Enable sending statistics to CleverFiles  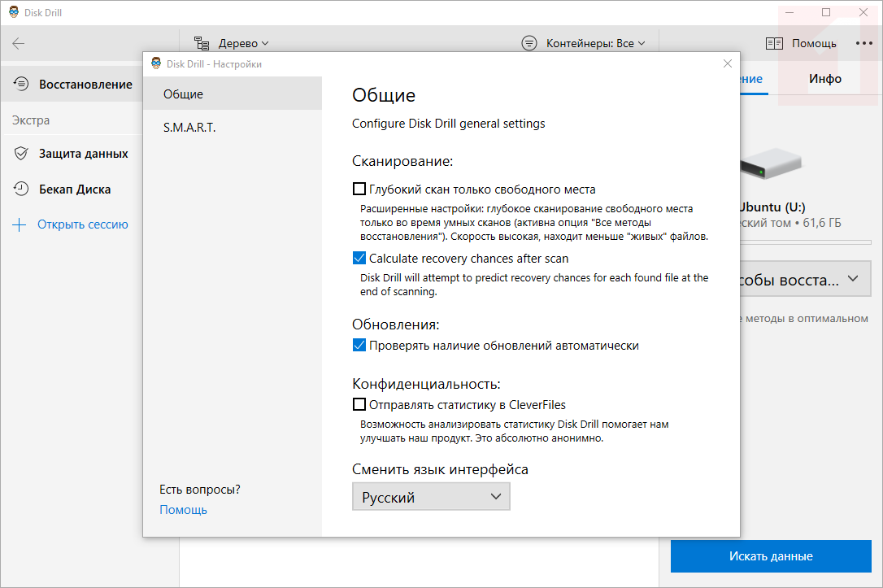click(359, 404)
